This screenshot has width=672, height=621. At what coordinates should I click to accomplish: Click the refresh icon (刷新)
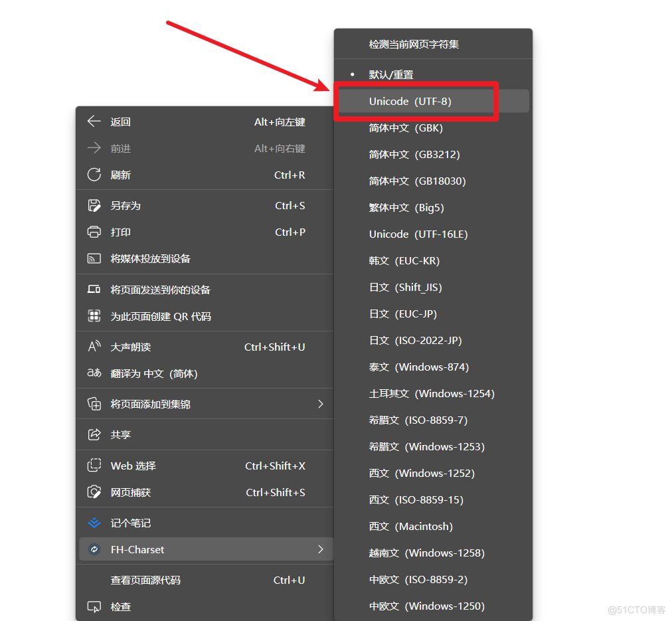click(94, 175)
